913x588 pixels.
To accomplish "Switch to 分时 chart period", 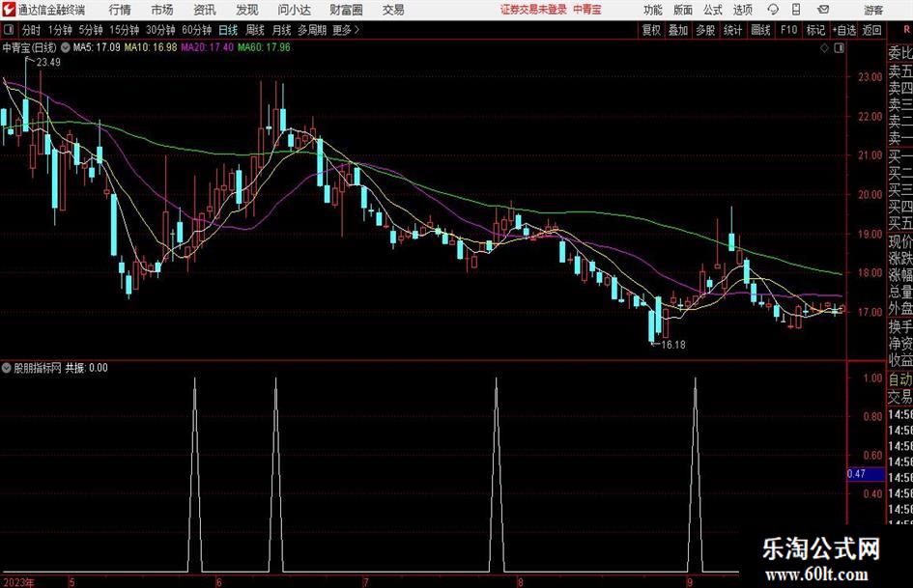I will coord(32,30).
